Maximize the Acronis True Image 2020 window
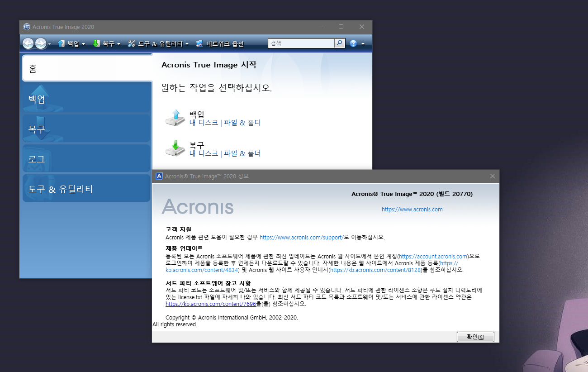The width and height of the screenshot is (588, 372). 341,27
